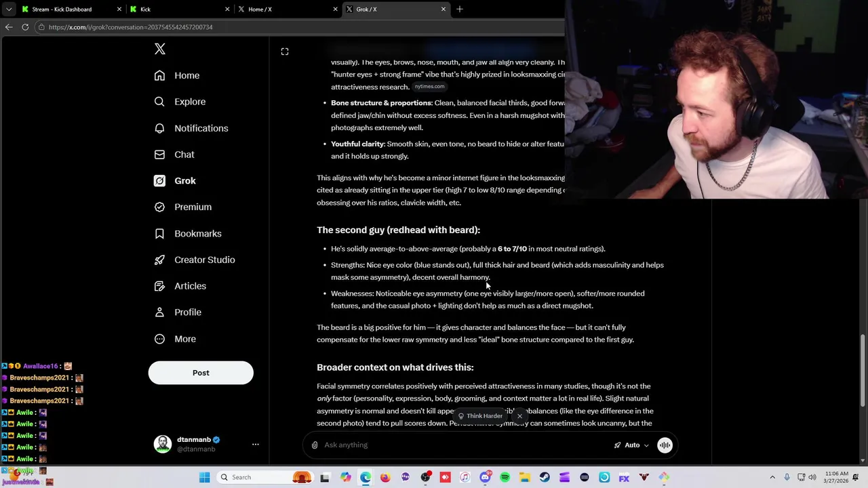Click the Chat envelope icon

coord(159,155)
